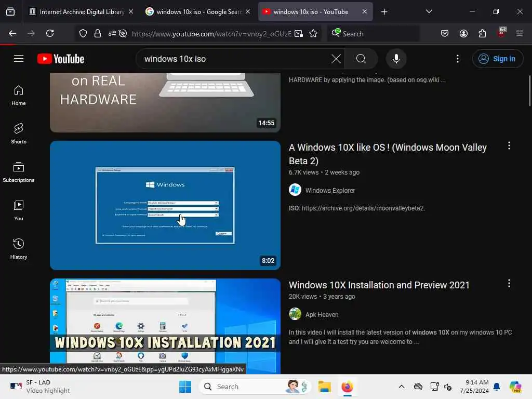Bookmark this page with star
The width and height of the screenshot is (532, 399).
(x=313, y=33)
